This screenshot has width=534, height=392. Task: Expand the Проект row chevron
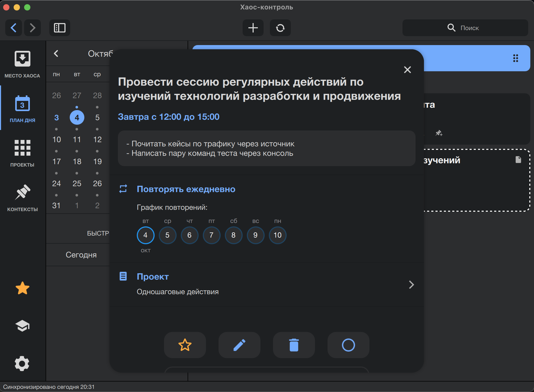411,285
